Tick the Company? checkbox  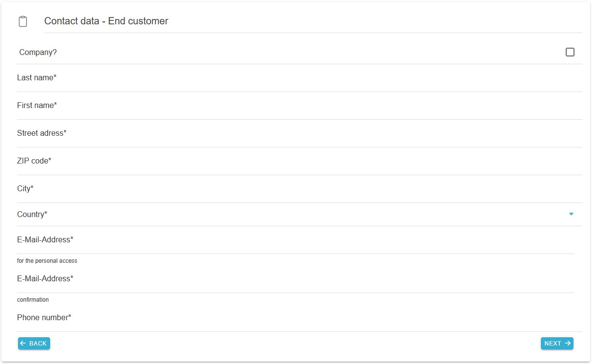pos(570,52)
